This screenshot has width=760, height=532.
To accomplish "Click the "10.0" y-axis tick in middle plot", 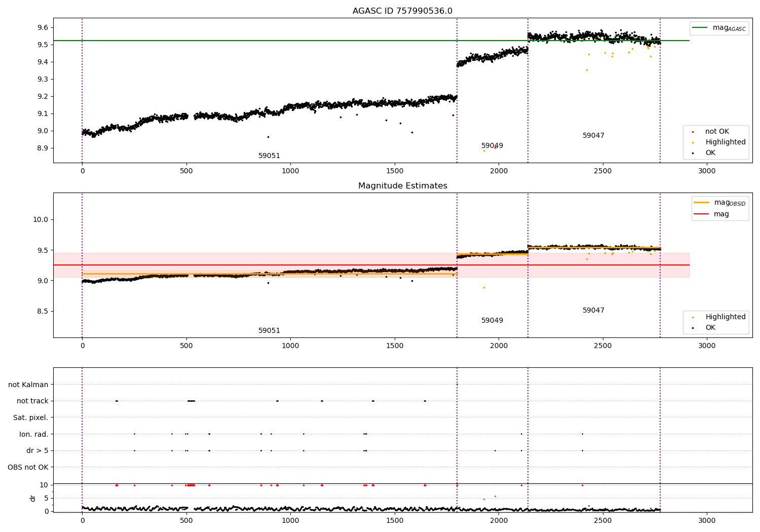I will pyautogui.click(x=41, y=220).
